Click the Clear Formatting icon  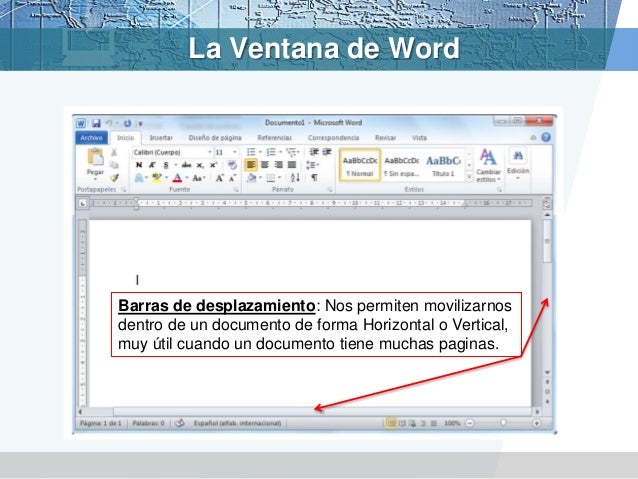pyautogui.click(x=232, y=165)
